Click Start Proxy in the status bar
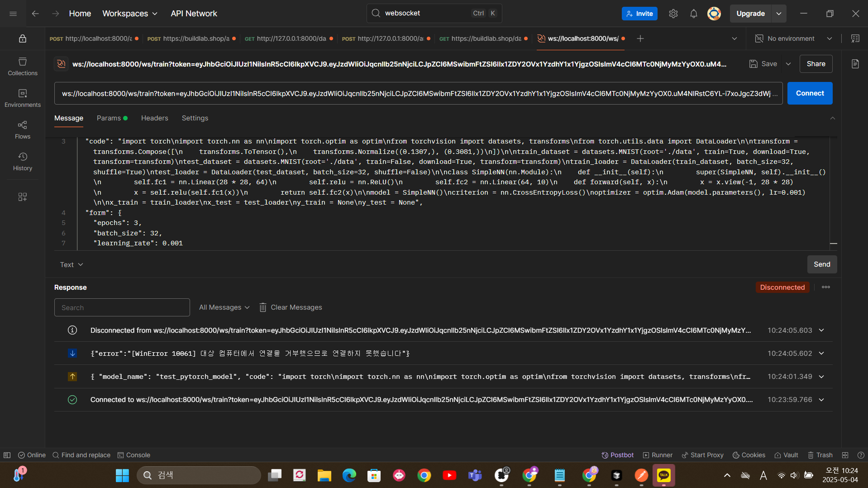The width and height of the screenshot is (868, 488). pyautogui.click(x=702, y=455)
